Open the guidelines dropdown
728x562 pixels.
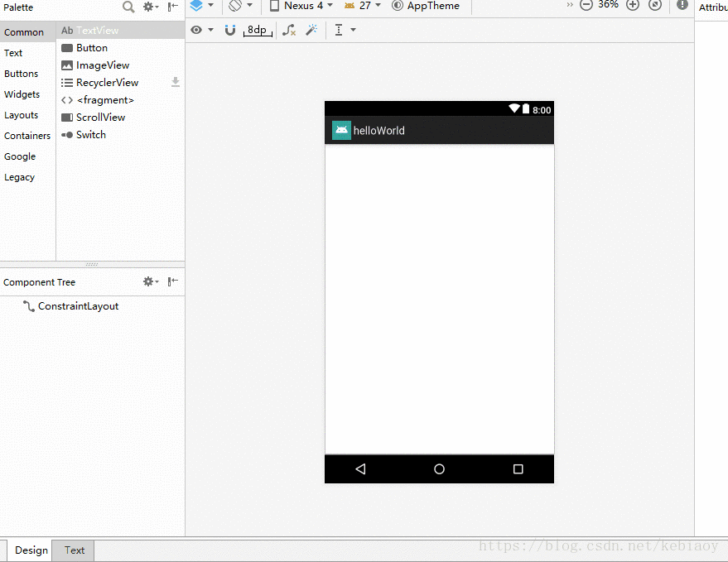[x=345, y=30]
